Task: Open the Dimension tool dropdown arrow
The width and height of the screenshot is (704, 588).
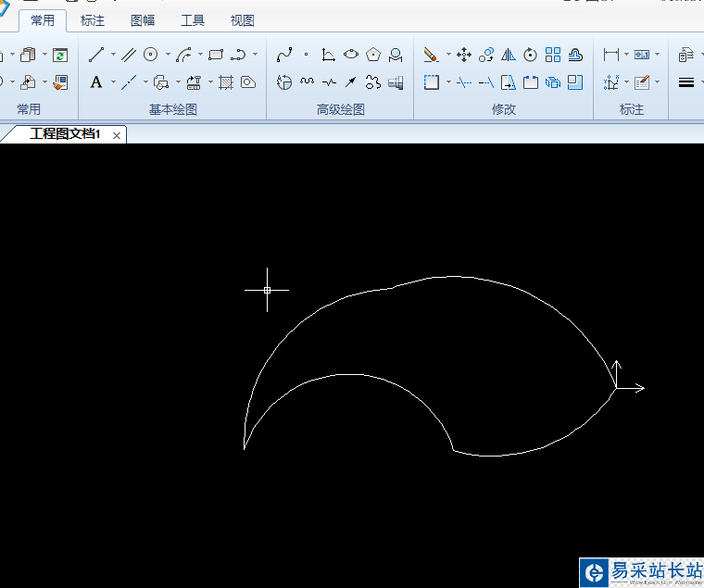Action: pos(626,55)
